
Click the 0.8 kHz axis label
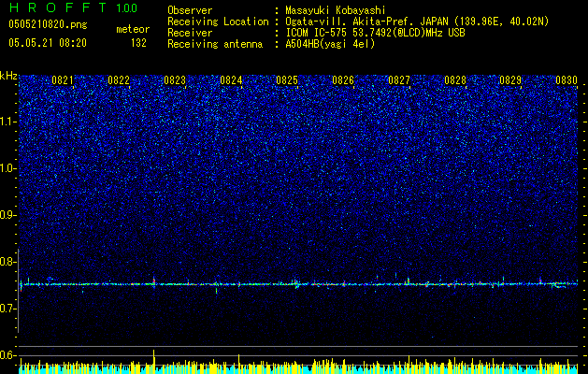click(8, 262)
